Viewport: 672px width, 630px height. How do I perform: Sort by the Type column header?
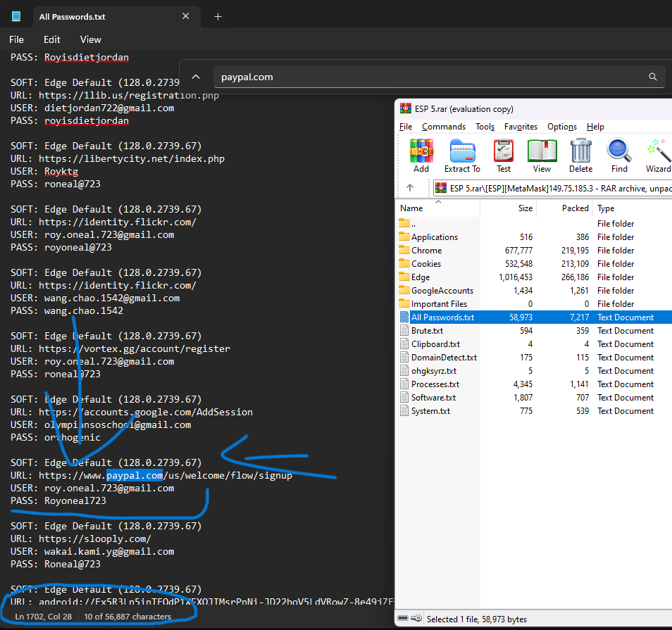click(x=632, y=208)
